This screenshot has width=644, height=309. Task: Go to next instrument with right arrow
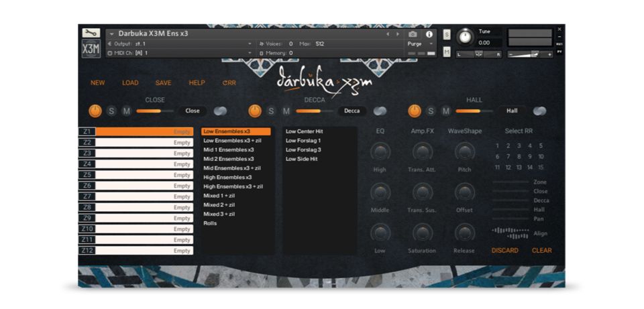(x=398, y=34)
